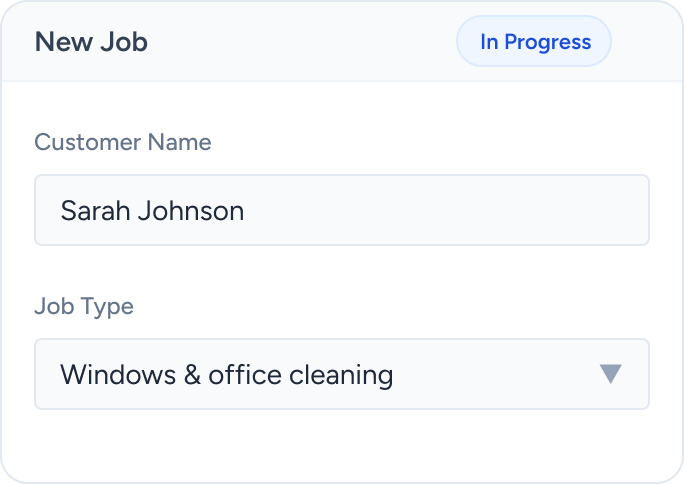
Task: Click the word Type in the Job Type label
Action: click(108, 306)
